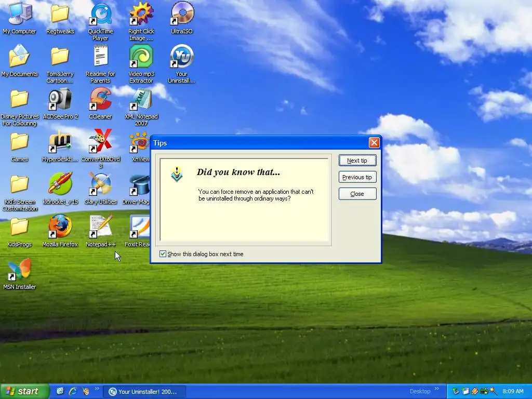Click the tip text about force remove
The image size is (532, 399).
256,195
